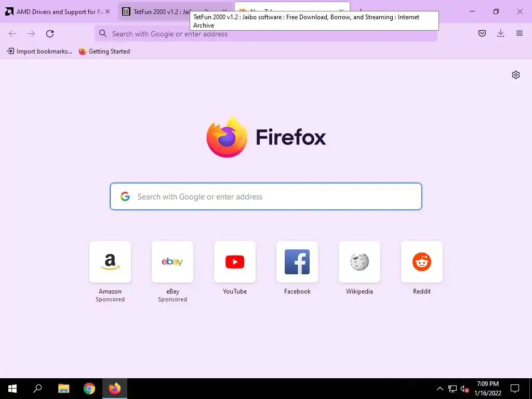Open network status in the system tray

click(453, 389)
